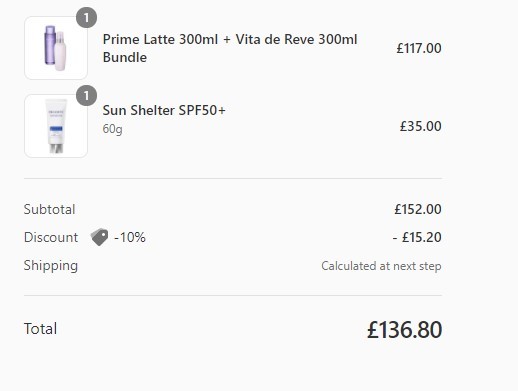Click the discount tag icon

99,237
